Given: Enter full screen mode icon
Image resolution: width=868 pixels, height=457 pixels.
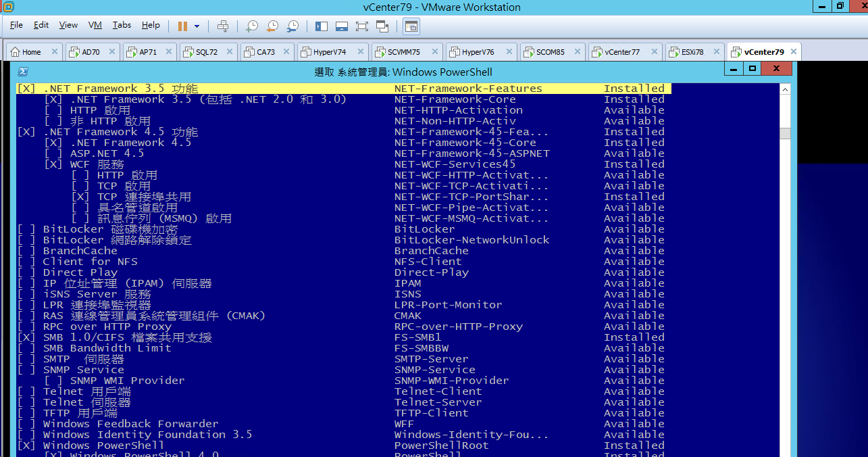Looking at the screenshot, I should (x=362, y=26).
